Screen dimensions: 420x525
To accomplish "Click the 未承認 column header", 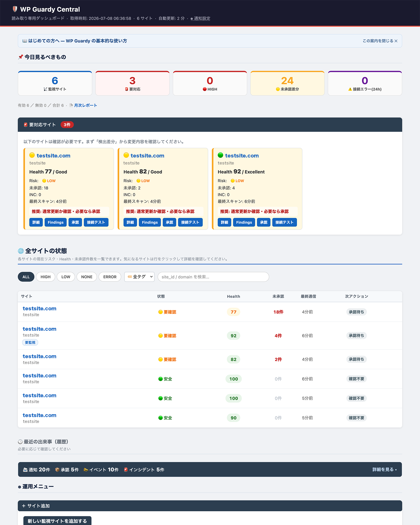I will (278, 296).
